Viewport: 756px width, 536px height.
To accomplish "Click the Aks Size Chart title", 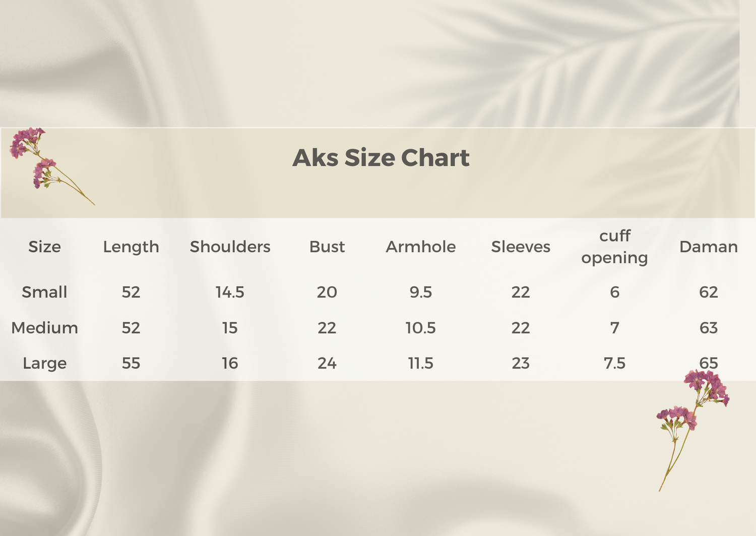I will click(381, 158).
